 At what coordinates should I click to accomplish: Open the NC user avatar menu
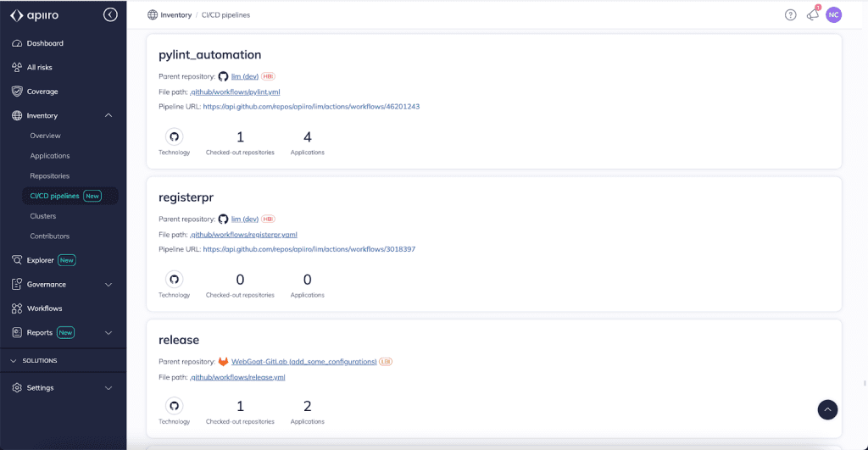[833, 14]
